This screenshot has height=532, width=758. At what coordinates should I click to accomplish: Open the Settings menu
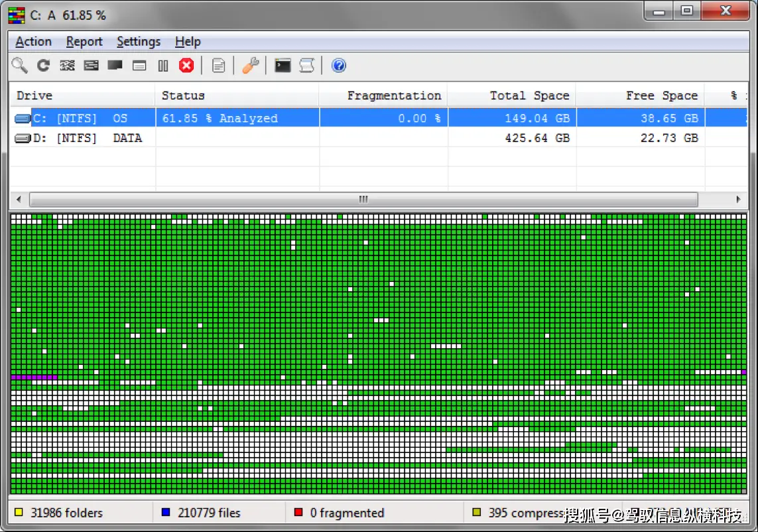139,42
